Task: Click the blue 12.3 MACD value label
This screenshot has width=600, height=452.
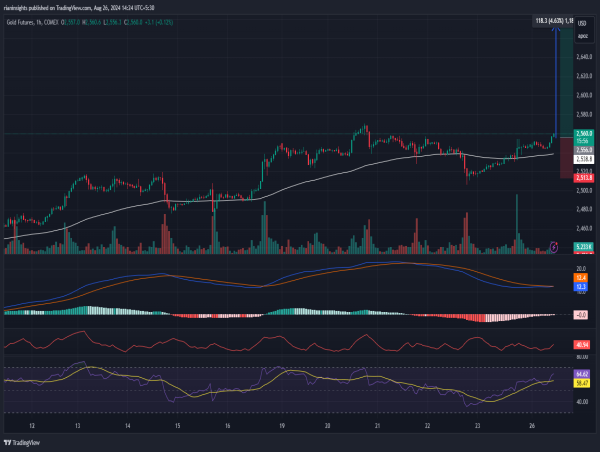Action: tap(581, 287)
